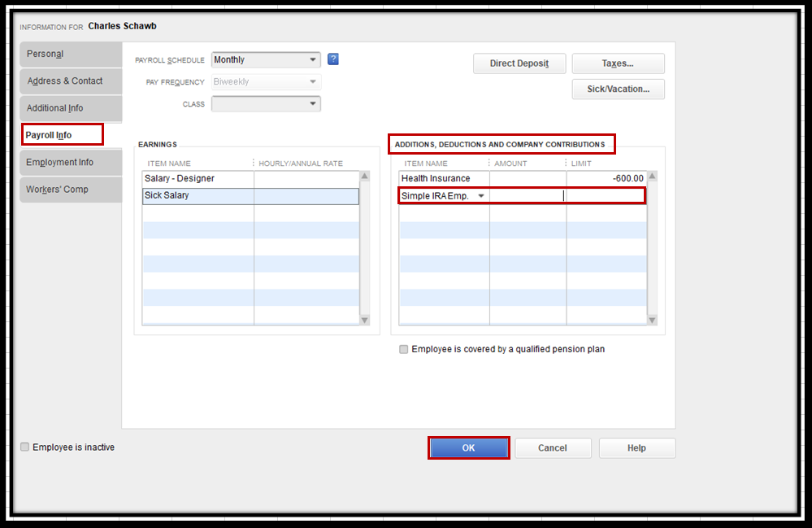Click the Help button
Image resolution: width=812 pixels, height=528 pixels.
pos(637,447)
